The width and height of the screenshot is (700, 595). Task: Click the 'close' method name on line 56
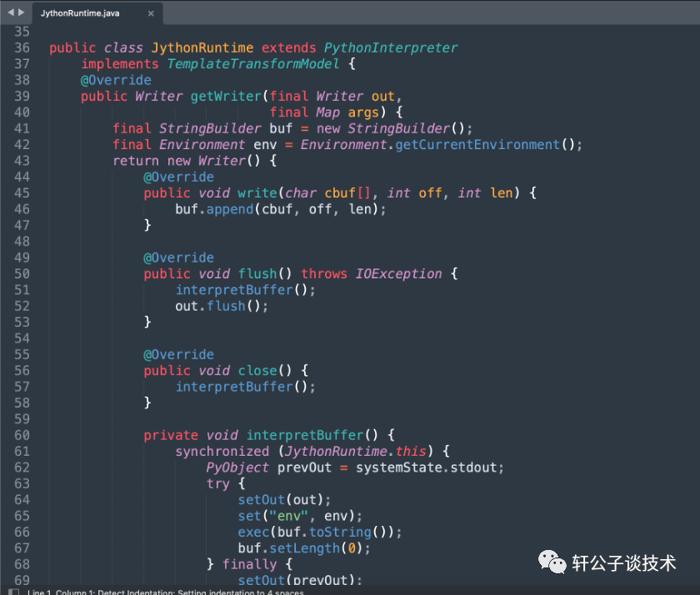point(257,371)
